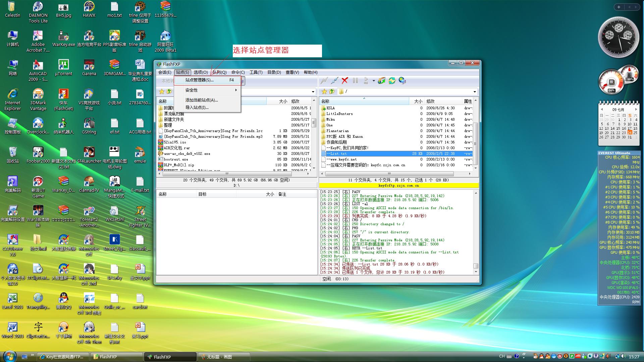
Task: Click the taskbar clock showing 15:27
Action: (634, 357)
